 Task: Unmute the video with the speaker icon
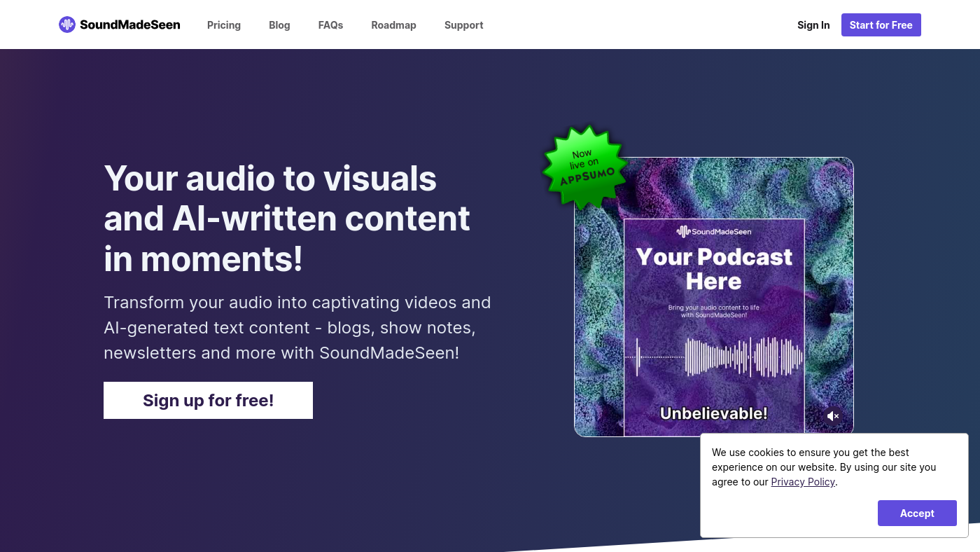pyautogui.click(x=832, y=416)
